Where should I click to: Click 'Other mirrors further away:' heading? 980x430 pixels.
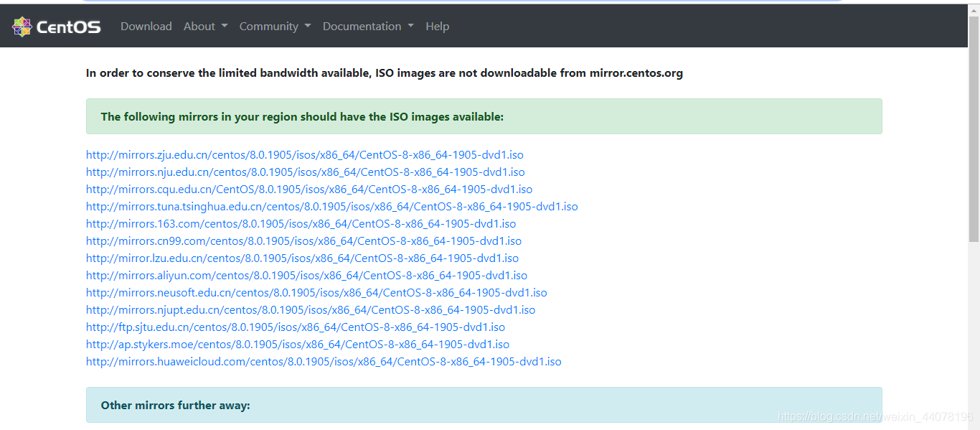176,406
